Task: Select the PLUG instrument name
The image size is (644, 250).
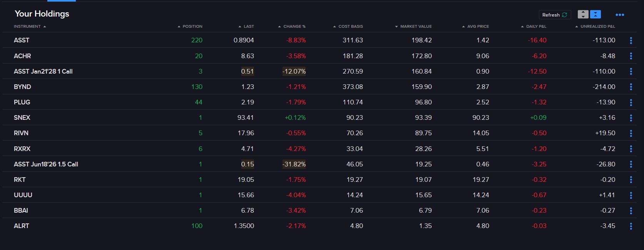Action: [22, 102]
